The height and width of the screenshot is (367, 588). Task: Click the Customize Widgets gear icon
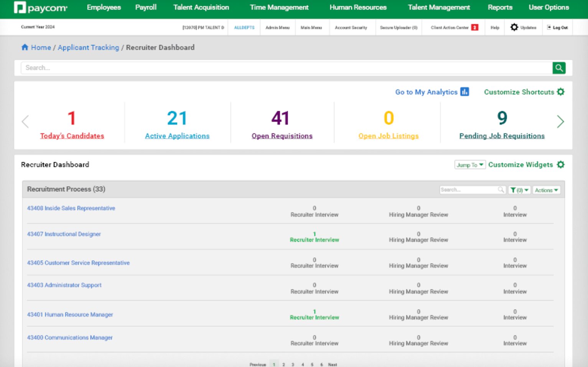click(x=560, y=165)
